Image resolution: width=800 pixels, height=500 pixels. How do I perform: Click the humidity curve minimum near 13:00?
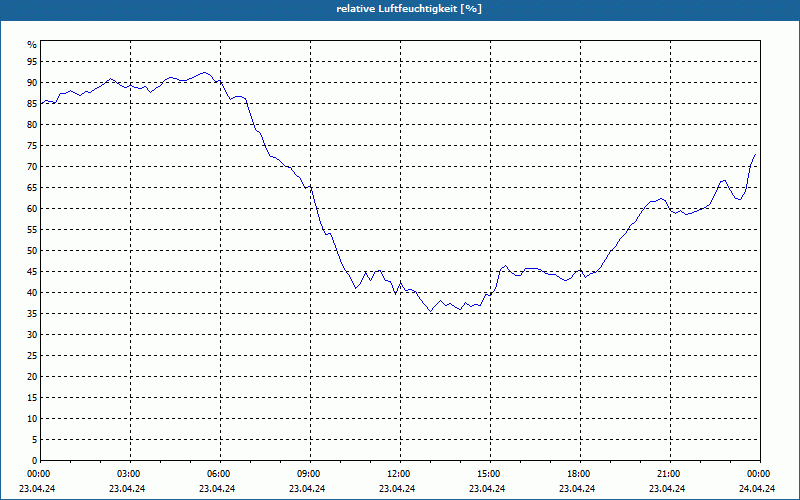point(431,311)
